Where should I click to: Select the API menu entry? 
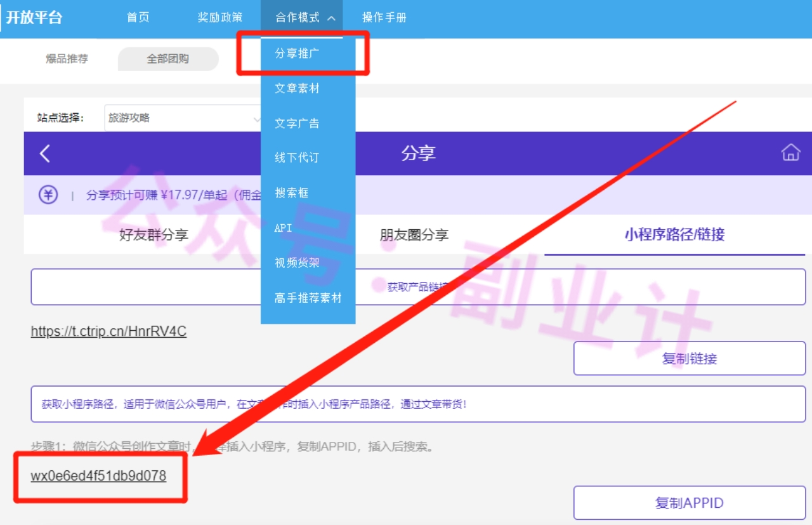tap(284, 227)
